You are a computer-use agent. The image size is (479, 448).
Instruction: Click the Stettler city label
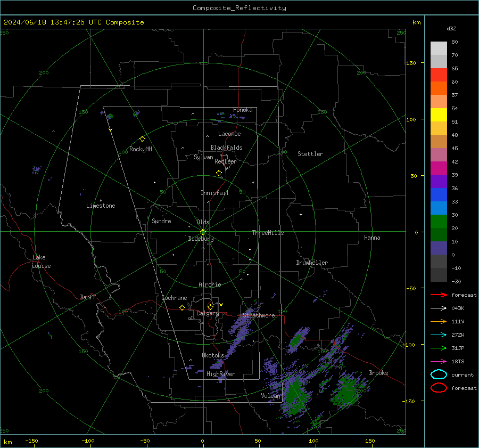pos(310,154)
